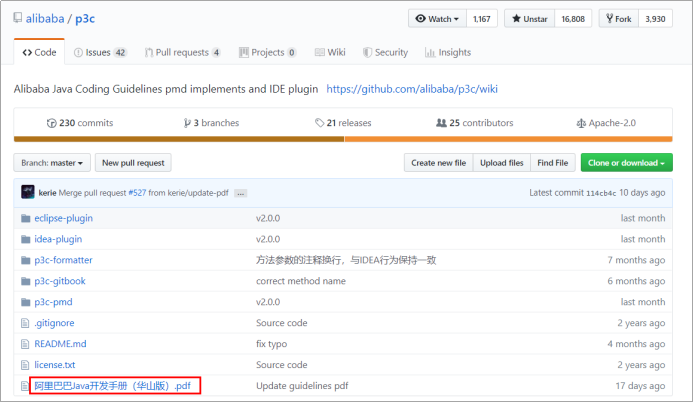Open the idea-plugin folder
The image size is (694, 402).
pos(58,239)
